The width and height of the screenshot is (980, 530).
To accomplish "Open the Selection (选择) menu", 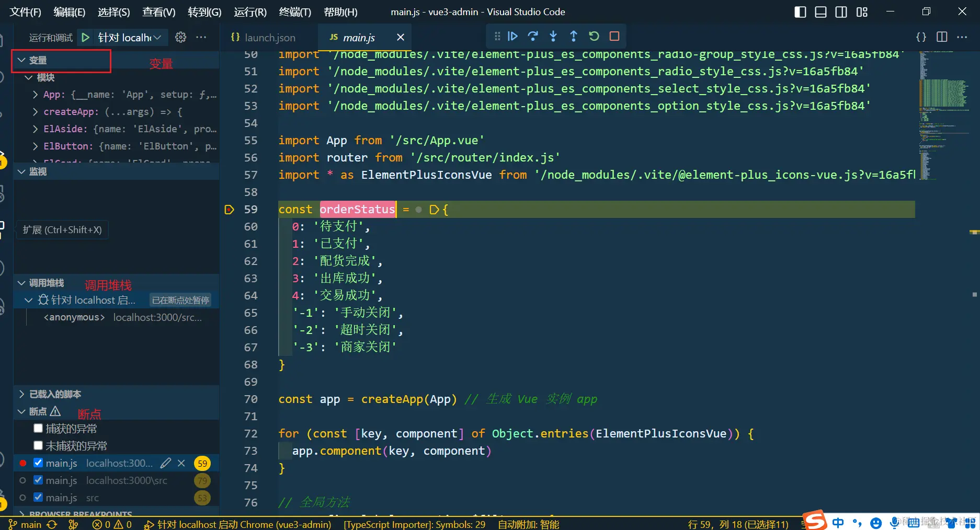I will pyautogui.click(x=113, y=11).
